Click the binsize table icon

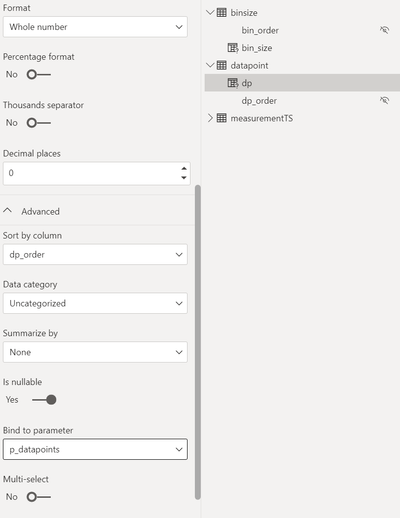[221, 13]
